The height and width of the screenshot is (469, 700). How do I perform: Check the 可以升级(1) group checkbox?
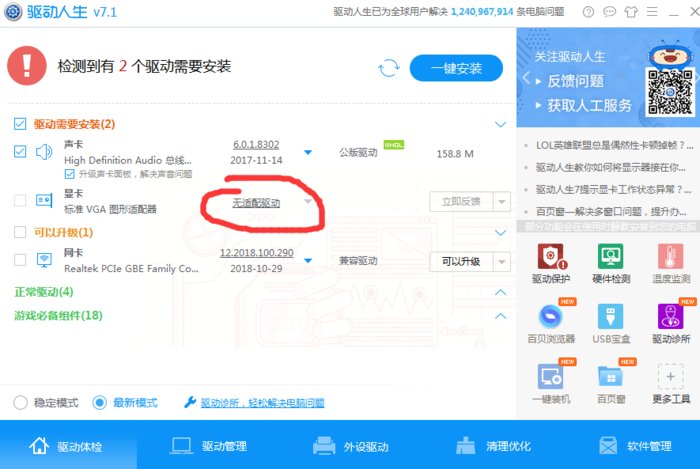20,232
